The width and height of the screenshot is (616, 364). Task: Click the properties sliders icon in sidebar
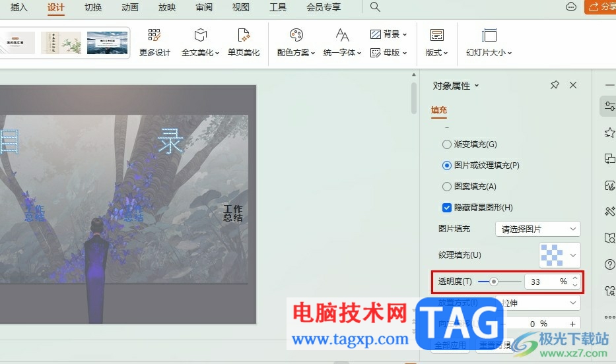(x=609, y=106)
